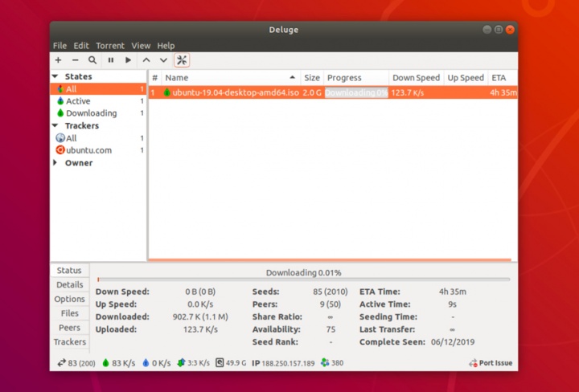Sort torrents by Down Speed column

coord(416,78)
